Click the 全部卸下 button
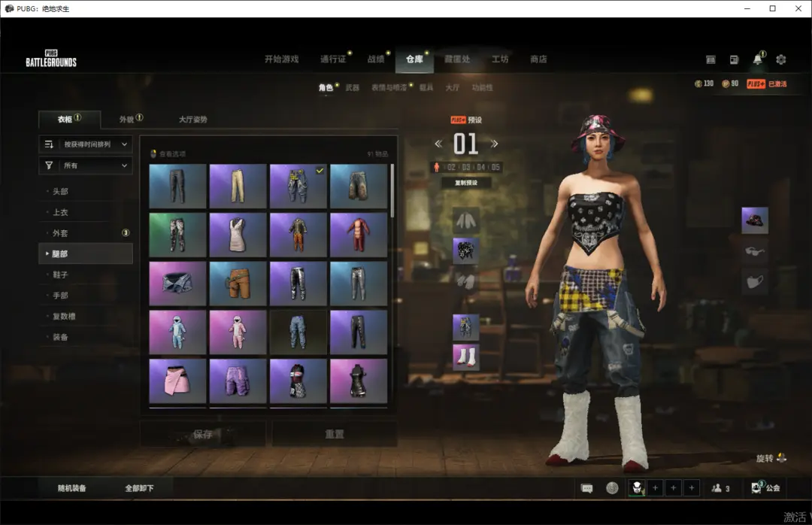Viewport: 812px width, 525px height. point(139,488)
